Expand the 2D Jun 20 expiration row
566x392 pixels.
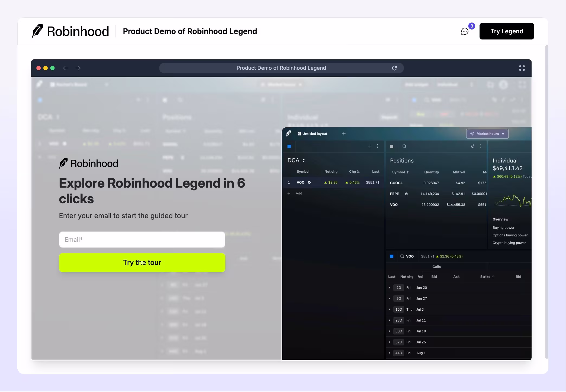[x=390, y=288]
